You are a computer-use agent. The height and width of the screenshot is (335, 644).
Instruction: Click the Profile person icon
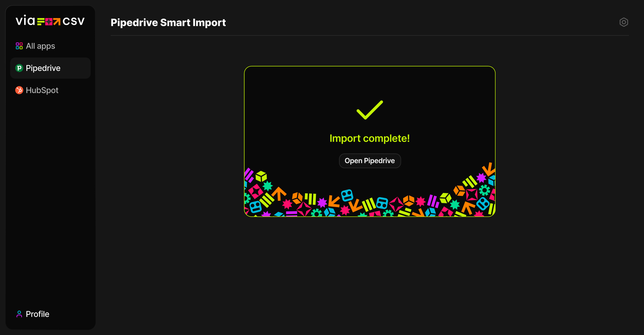tap(19, 314)
